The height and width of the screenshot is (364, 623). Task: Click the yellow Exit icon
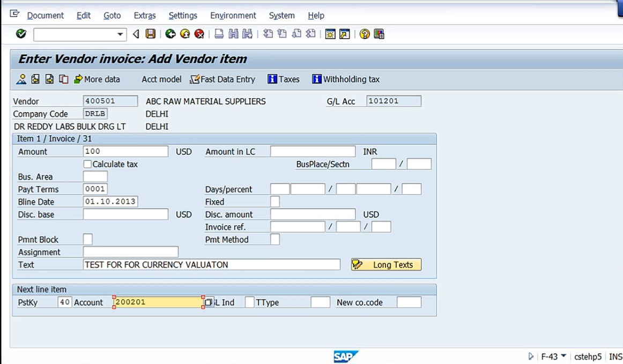(185, 34)
